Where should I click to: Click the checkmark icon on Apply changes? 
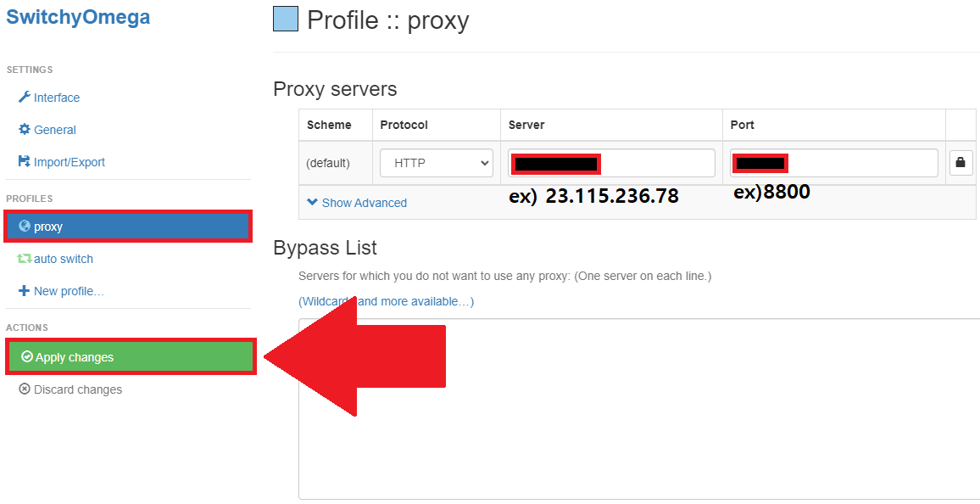pos(27,356)
